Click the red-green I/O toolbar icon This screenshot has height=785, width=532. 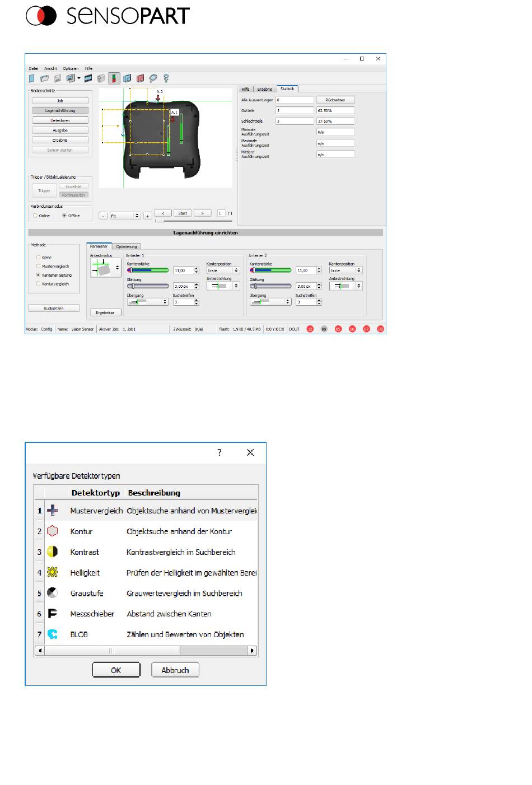[114, 78]
